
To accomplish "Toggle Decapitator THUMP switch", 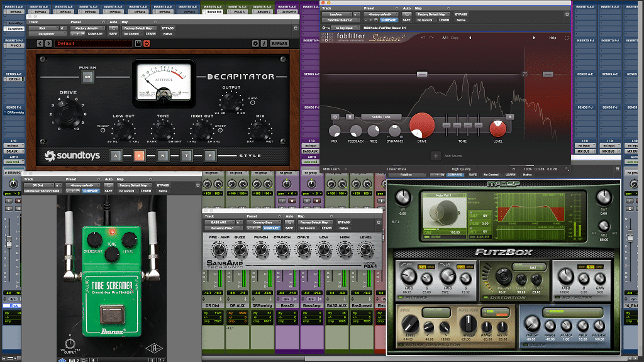I will [103, 131].
